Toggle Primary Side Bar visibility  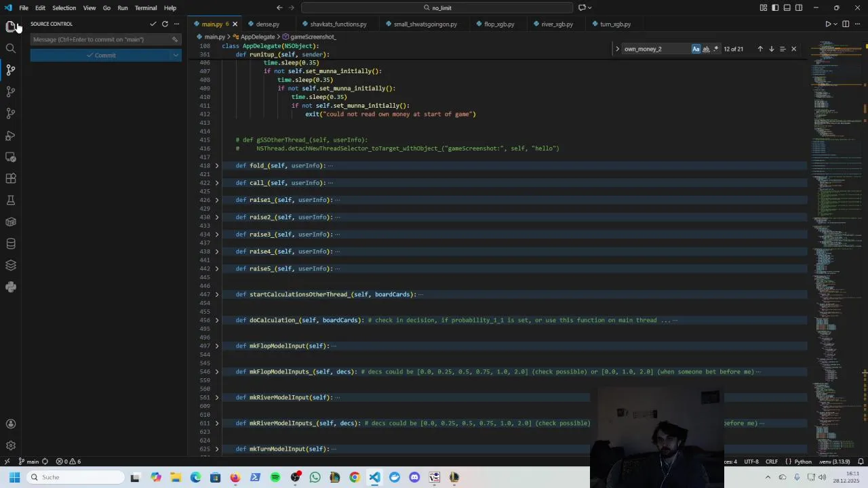click(x=775, y=7)
